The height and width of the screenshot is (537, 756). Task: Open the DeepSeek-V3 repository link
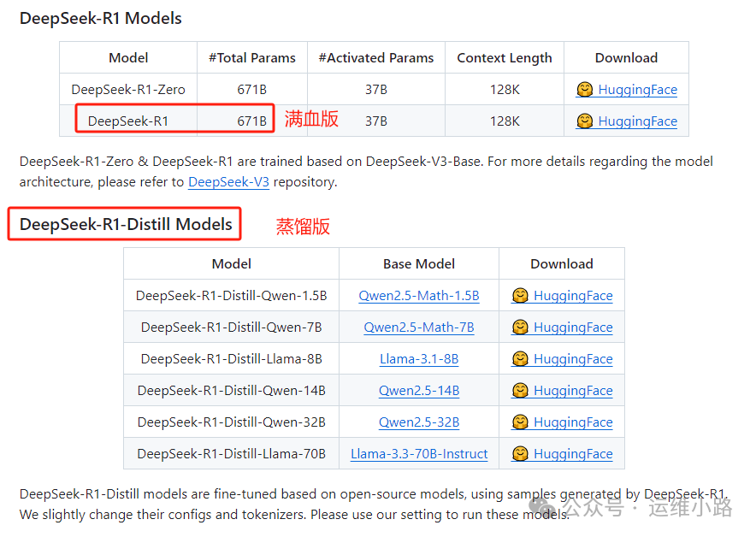click(227, 181)
